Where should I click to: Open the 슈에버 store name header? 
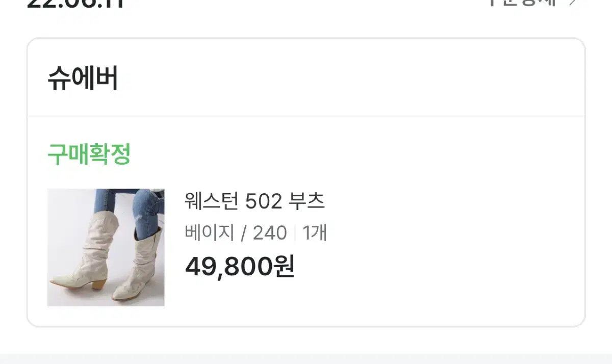point(83,79)
